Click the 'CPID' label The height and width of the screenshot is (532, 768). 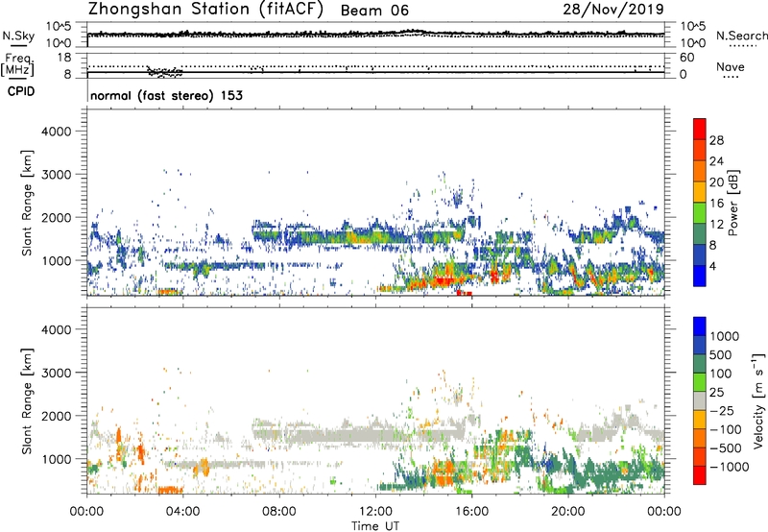[21, 91]
